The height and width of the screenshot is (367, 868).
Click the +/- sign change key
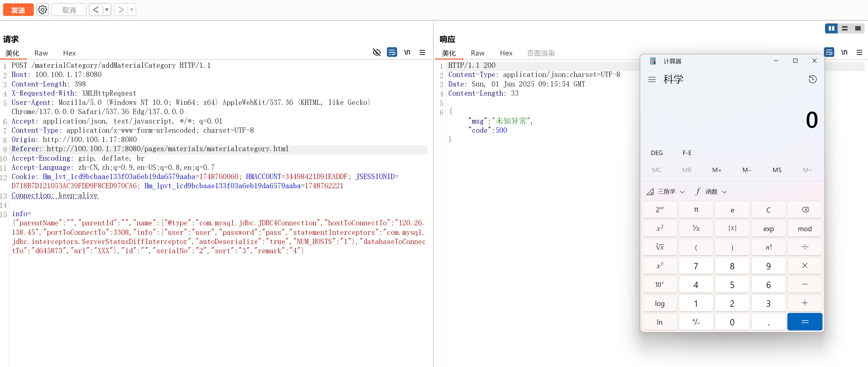[x=696, y=322]
